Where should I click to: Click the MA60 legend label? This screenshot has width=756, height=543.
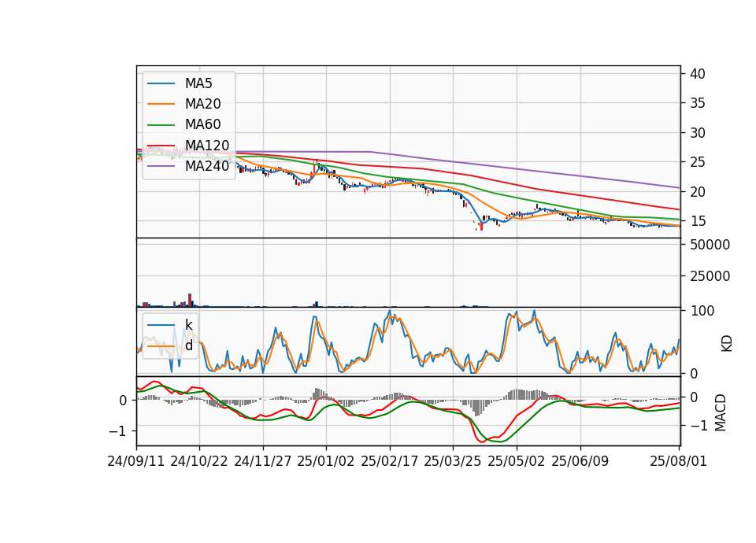[x=202, y=125]
